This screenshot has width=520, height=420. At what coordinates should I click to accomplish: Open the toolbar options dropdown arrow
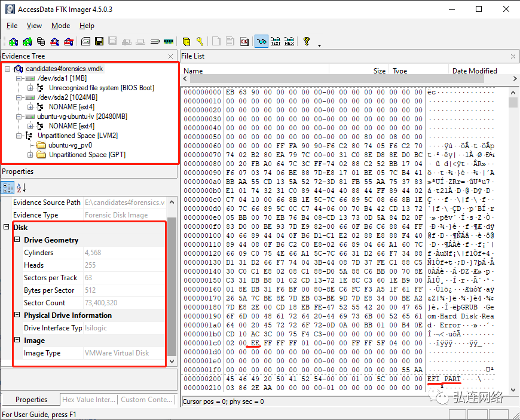coord(319,45)
